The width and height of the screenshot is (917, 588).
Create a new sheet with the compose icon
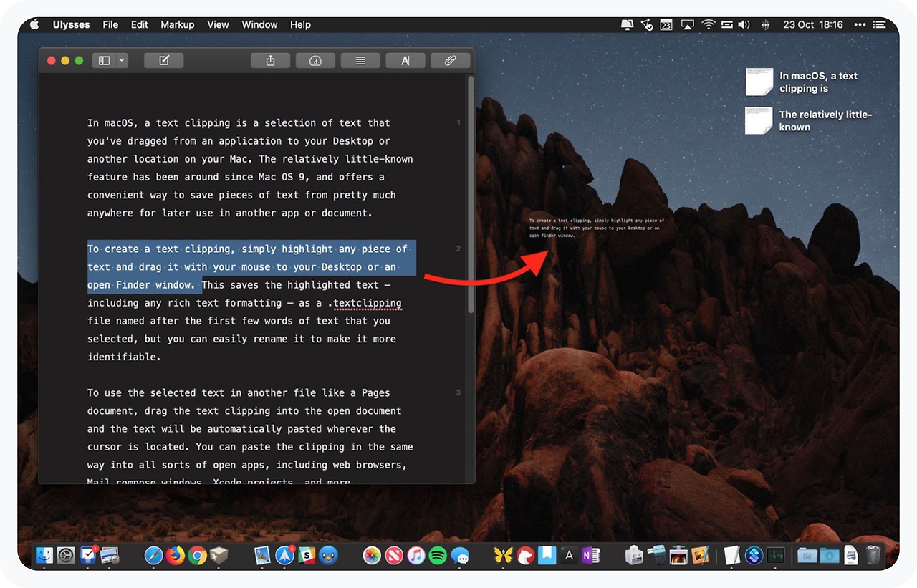point(164,61)
